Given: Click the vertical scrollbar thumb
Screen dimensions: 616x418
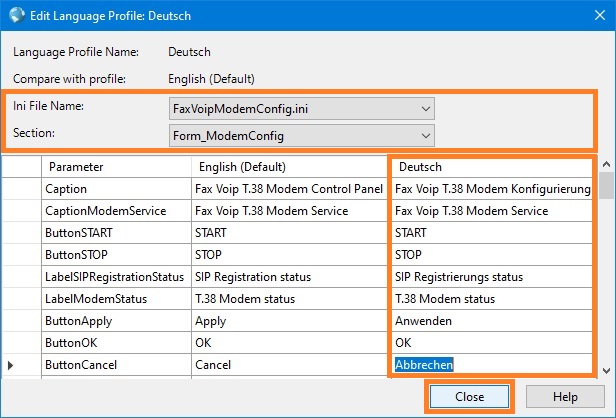Looking at the screenshot, I should [x=607, y=185].
